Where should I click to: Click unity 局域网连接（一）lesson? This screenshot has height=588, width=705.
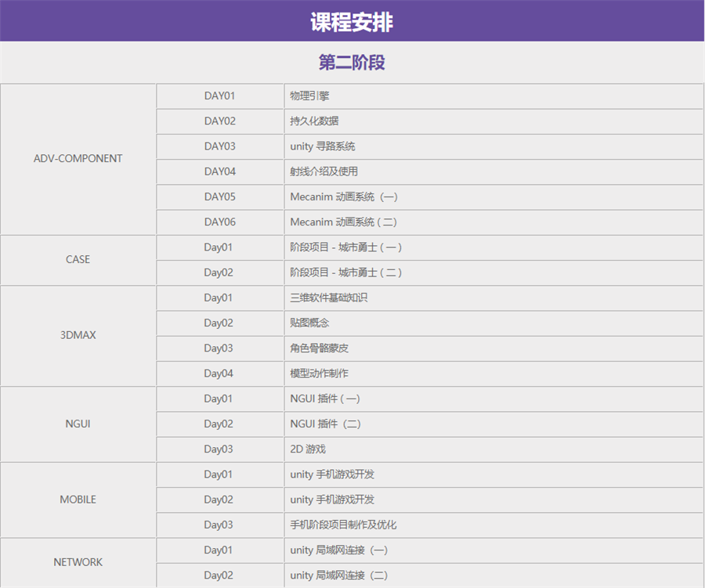pos(338,550)
